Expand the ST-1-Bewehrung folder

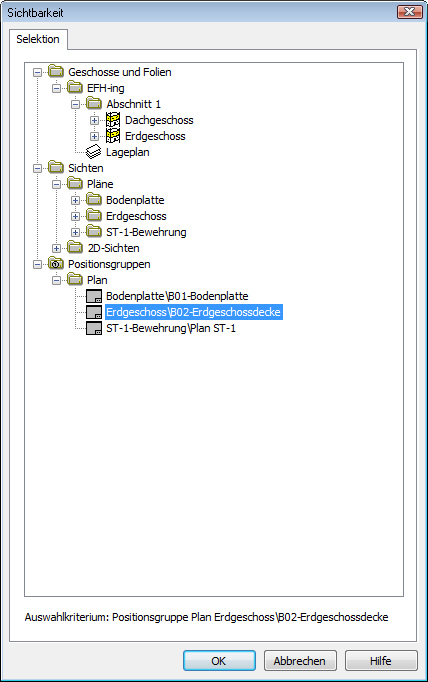(x=75, y=232)
